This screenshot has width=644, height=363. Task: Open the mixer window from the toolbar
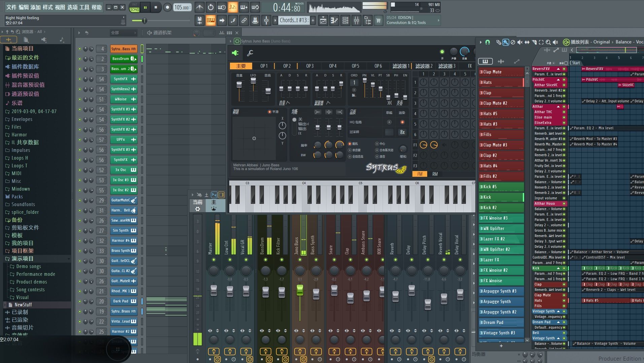(356, 21)
